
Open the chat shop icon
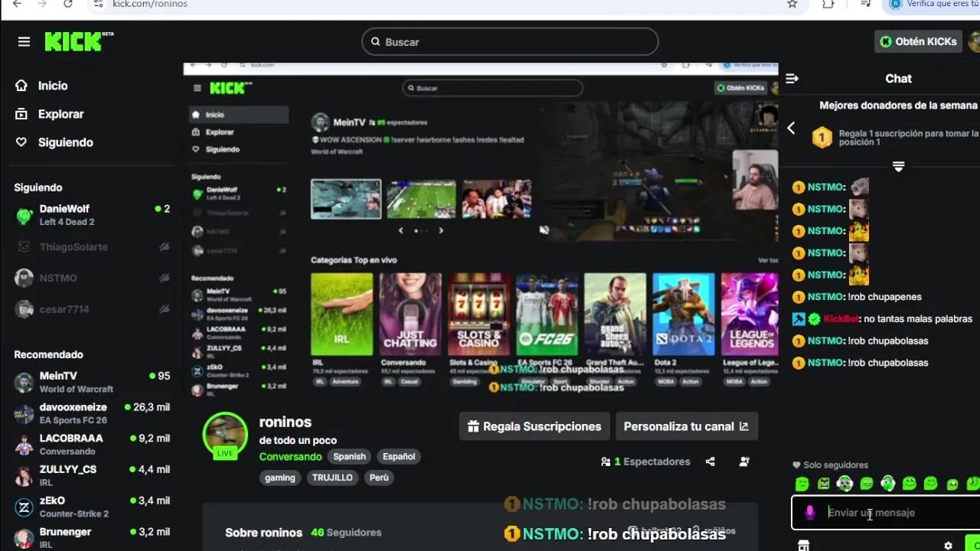pos(803,546)
